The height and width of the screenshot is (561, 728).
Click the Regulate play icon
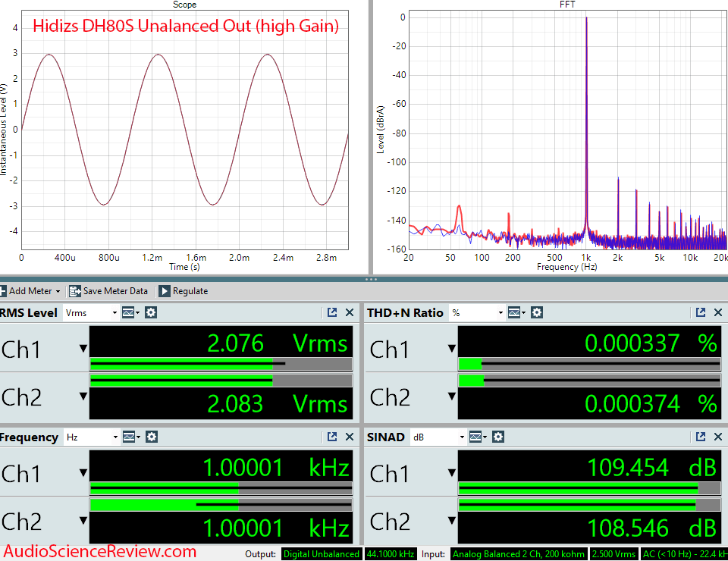click(x=165, y=291)
